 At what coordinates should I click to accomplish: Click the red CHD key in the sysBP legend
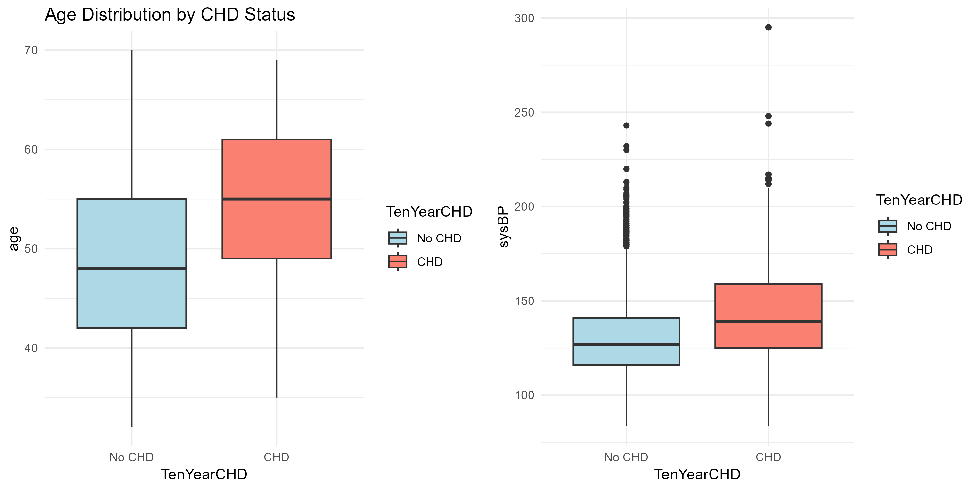click(x=888, y=250)
